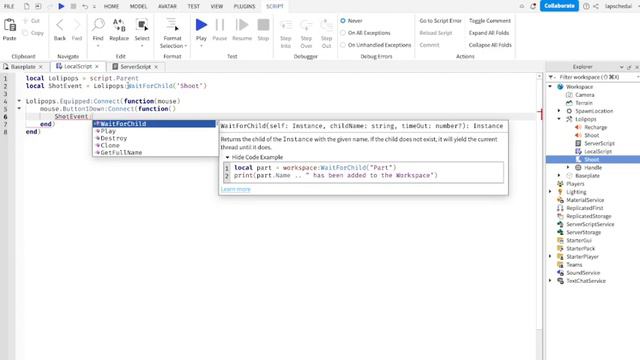Click Toggle Comment action

490,20
